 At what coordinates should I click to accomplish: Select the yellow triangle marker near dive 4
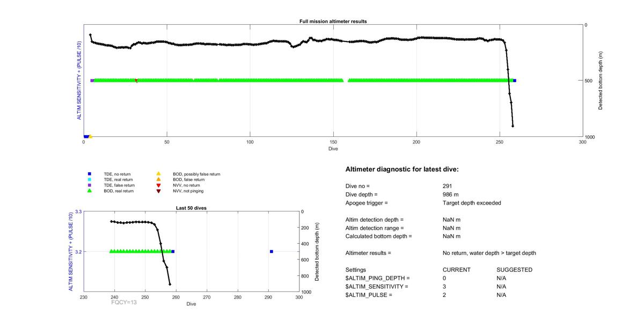coord(90,136)
